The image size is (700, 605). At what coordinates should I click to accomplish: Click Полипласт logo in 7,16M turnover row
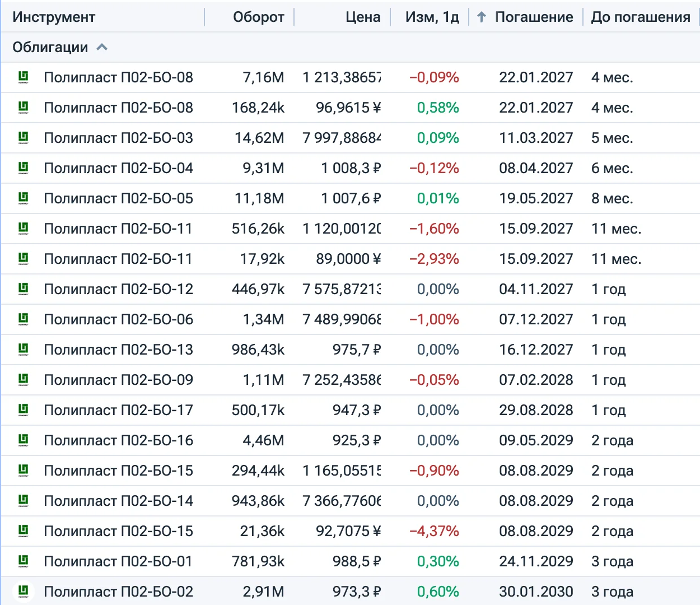pos(24,77)
